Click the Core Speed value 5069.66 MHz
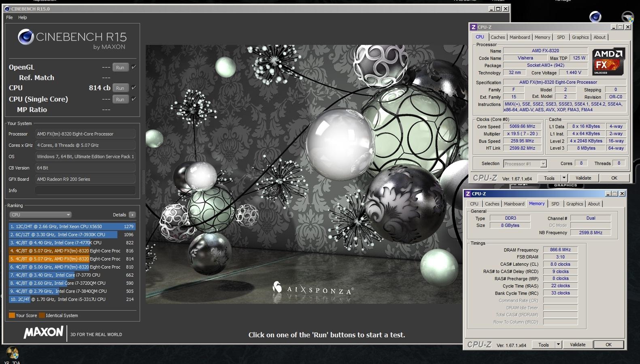Viewport: 640px width, 364px height. (522, 127)
